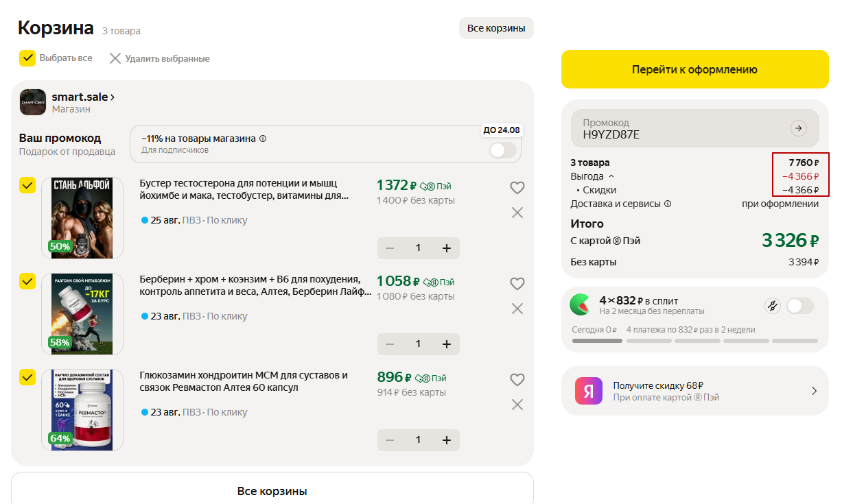Screen dimensions: 842x504
Task: Add Glucosamine Chondroitin item to favorites
Action: tap(517, 380)
